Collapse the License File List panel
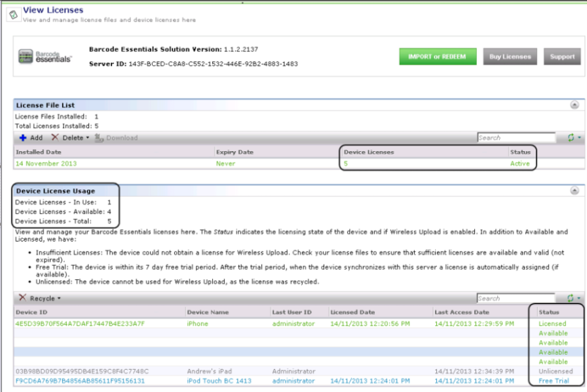 [574, 105]
